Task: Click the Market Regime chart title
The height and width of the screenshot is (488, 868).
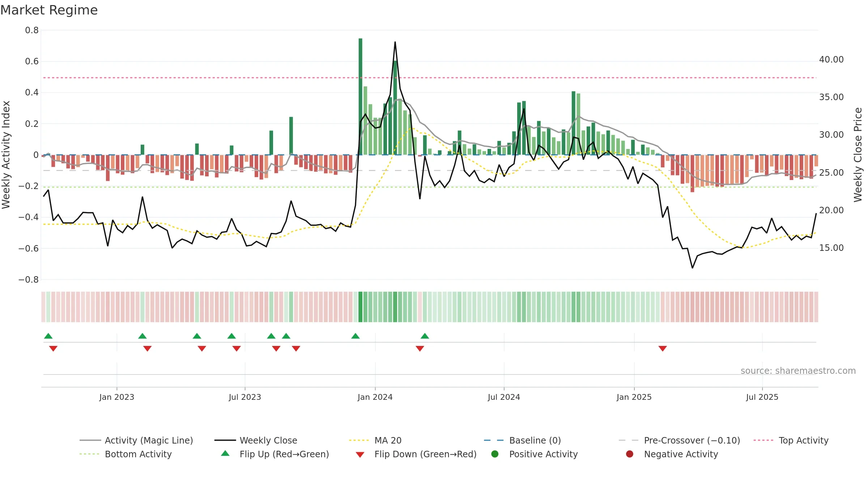Action: pos(49,10)
